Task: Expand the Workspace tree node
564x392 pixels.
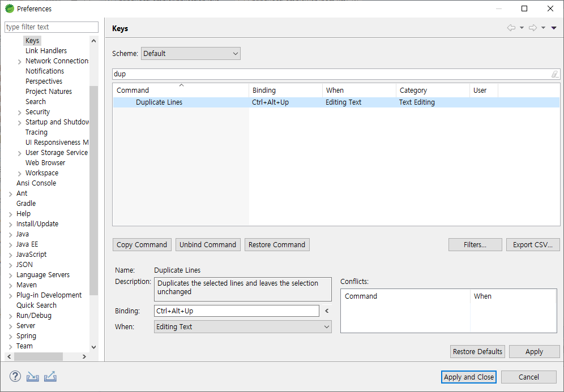Action: click(x=19, y=174)
